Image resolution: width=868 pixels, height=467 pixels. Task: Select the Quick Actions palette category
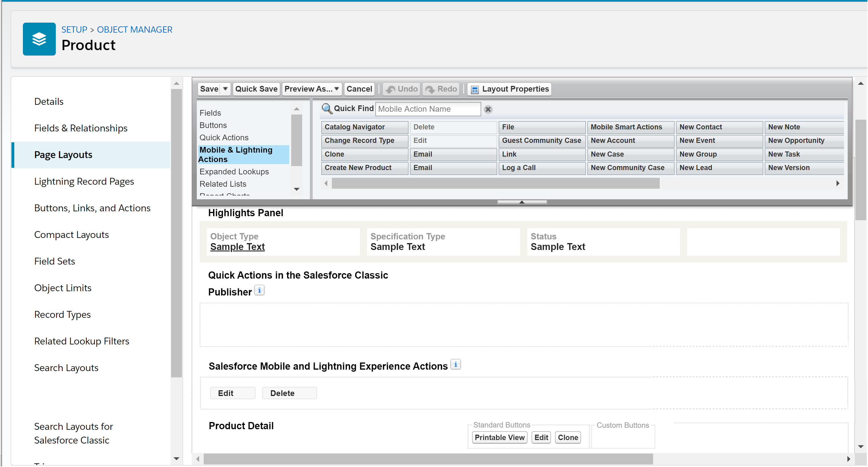224,137
